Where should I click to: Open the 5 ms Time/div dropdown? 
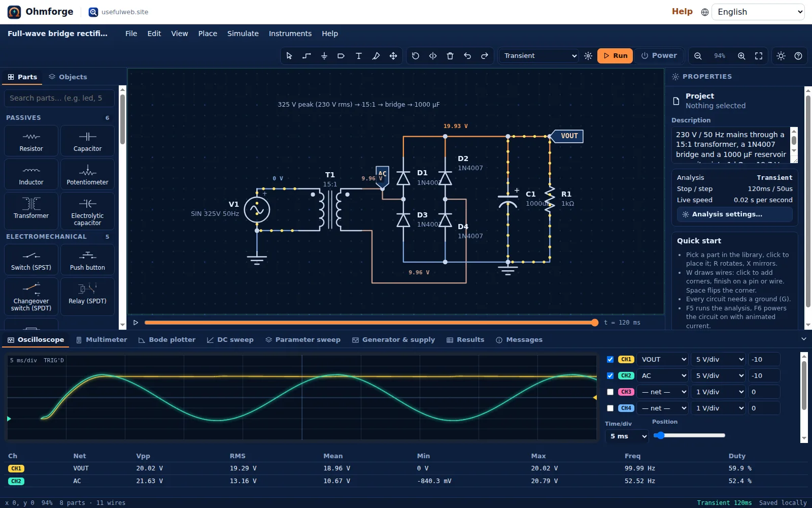(x=627, y=436)
